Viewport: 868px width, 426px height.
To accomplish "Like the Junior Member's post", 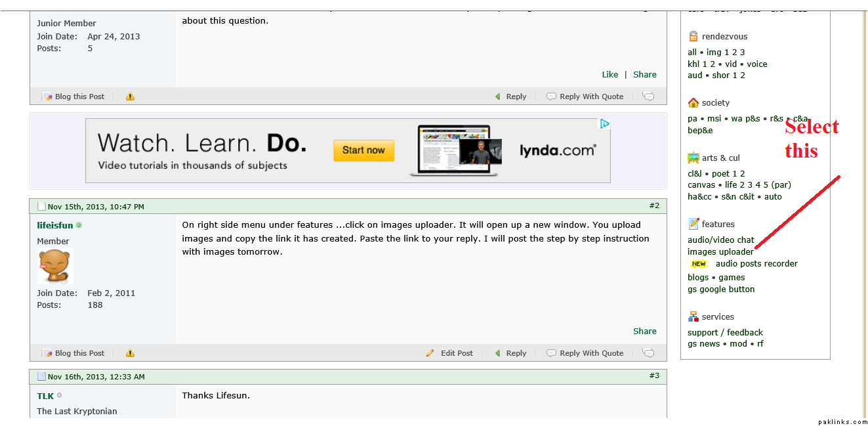I will (610, 75).
